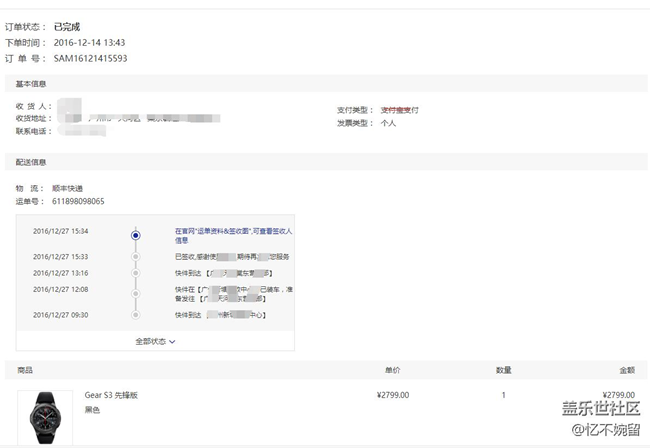
Task: Click the waybill number 611898098065
Action: (x=78, y=201)
